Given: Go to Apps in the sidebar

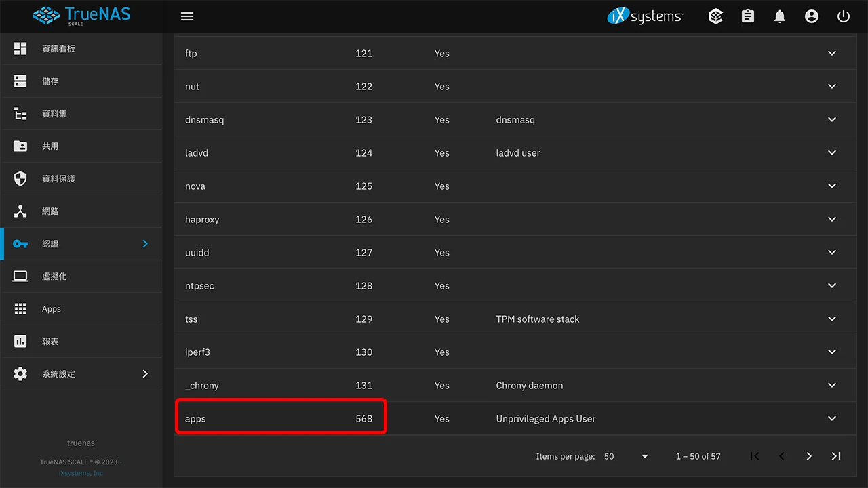Looking at the screenshot, I should point(52,309).
